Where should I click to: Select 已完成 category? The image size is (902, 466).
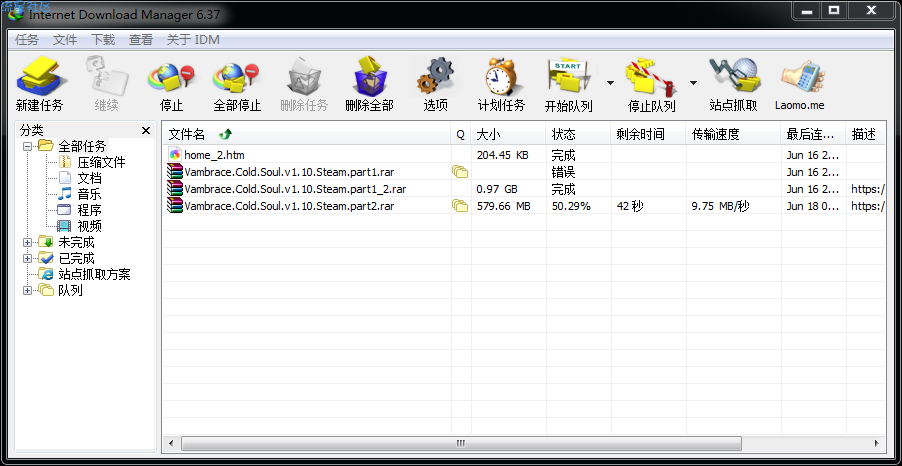click(x=76, y=259)
